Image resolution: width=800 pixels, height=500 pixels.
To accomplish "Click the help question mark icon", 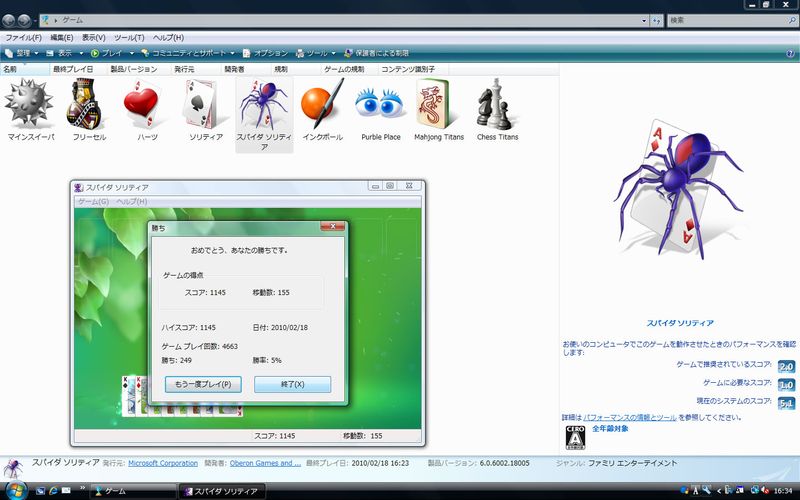I will tap(791, 53).
